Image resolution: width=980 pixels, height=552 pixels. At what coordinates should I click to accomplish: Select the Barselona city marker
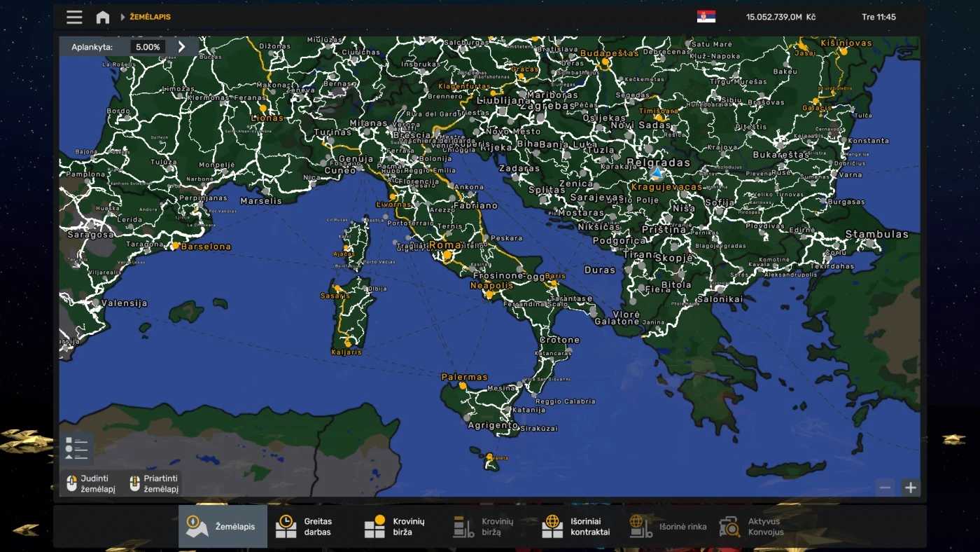[x=176, y=246]
